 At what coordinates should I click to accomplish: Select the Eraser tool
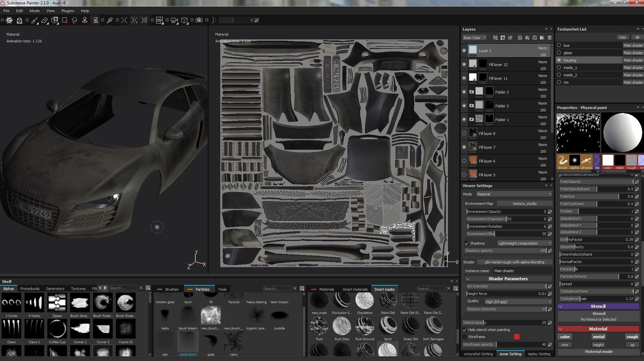(45, 21)
